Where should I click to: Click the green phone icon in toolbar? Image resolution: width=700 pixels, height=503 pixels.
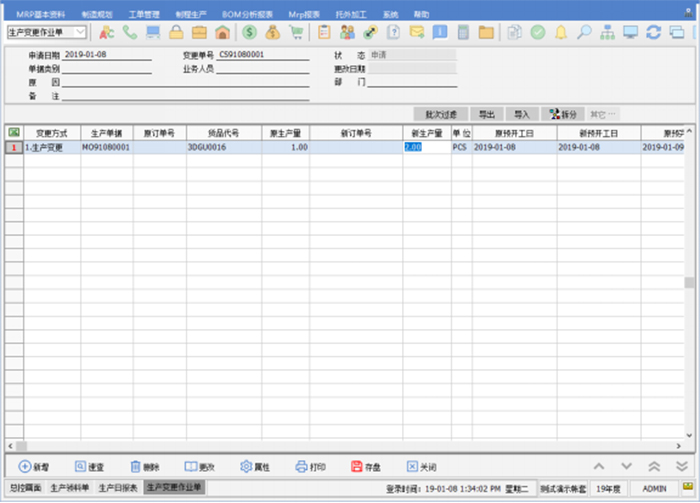point(130,32)
